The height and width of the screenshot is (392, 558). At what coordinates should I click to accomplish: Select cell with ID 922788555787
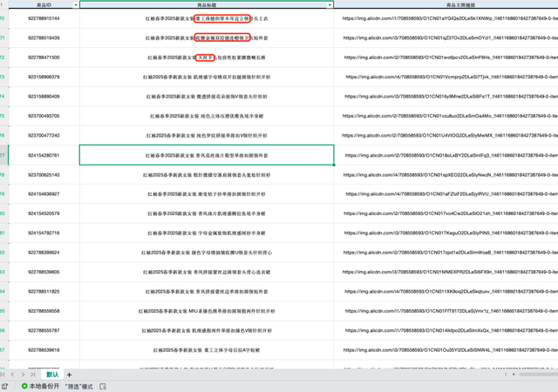tap(44, 330)
